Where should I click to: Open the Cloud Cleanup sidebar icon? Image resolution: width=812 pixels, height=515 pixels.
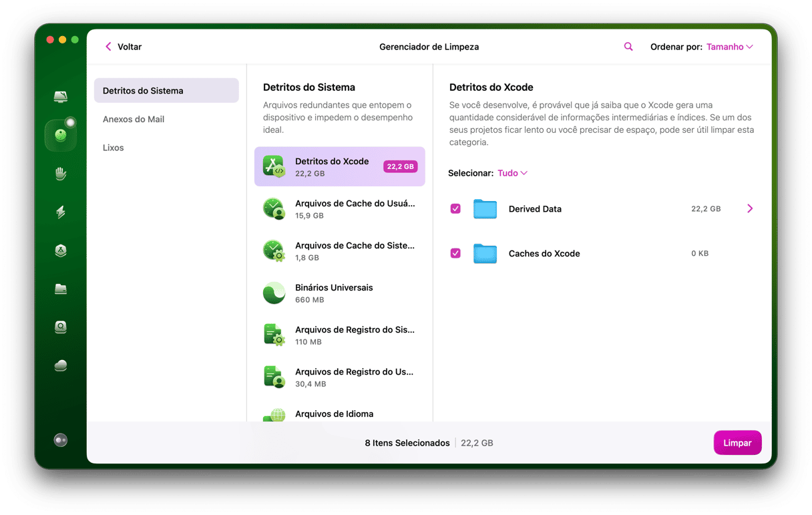61,365
